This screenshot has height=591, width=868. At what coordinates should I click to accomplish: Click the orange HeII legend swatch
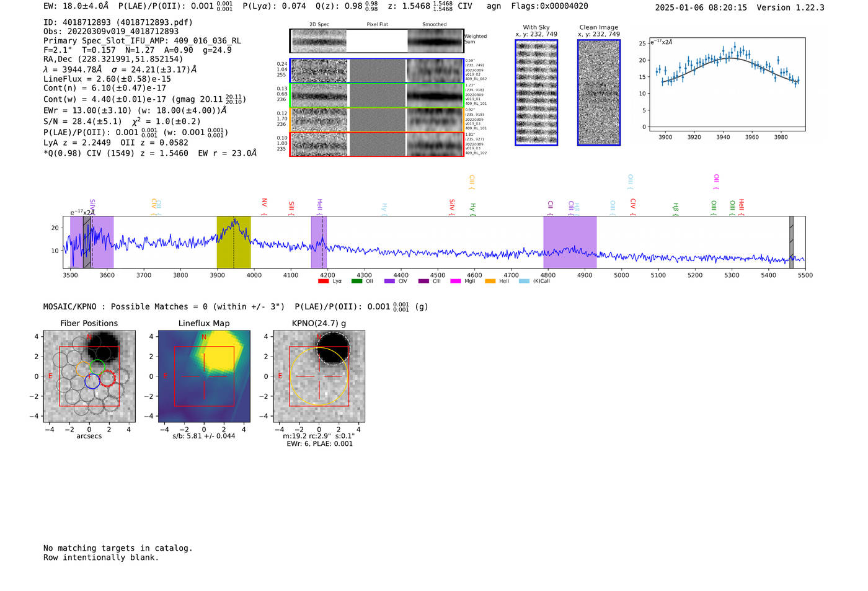click(490, 282)
